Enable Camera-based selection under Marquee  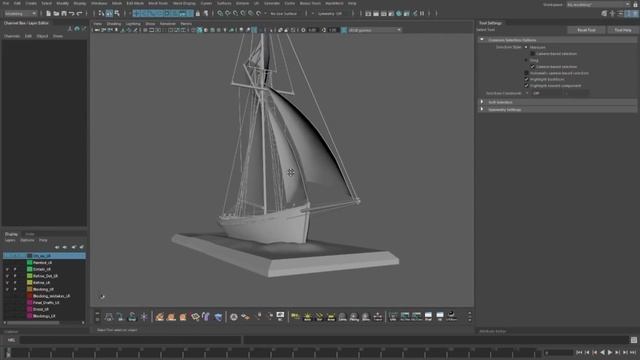pyautogui.click(x=533, y=53)
